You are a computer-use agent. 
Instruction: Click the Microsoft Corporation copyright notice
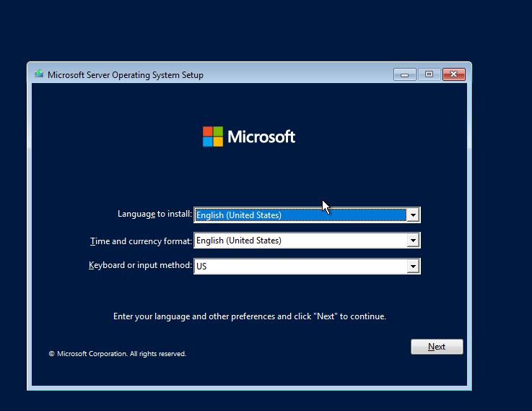117,354
